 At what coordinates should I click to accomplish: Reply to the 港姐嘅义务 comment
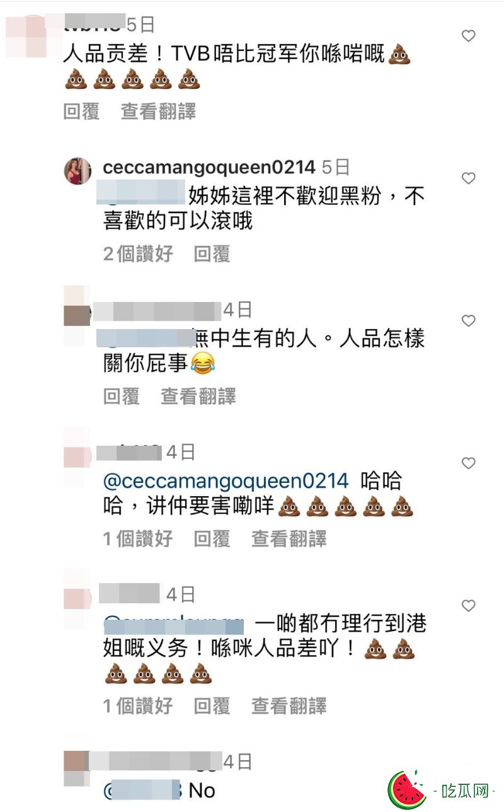click(x=212, y=706)
